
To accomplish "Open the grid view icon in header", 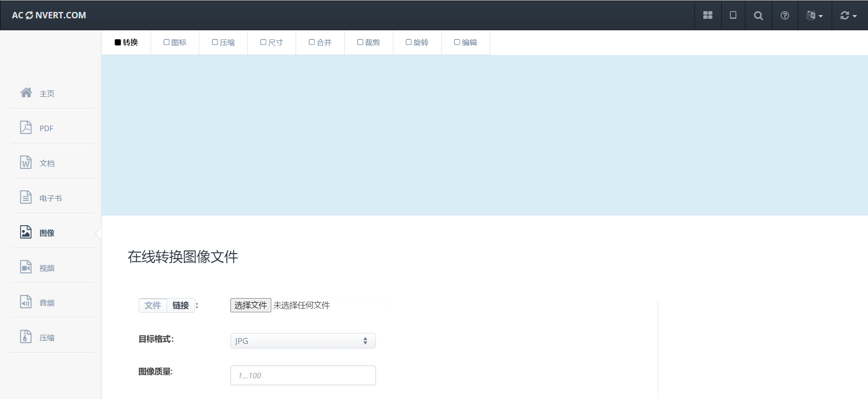I will 708,15.
